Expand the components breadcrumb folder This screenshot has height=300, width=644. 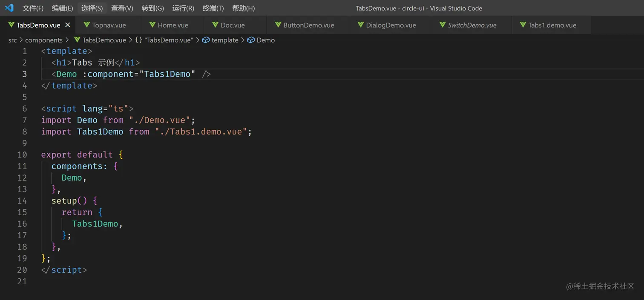[x=44, y=40]
